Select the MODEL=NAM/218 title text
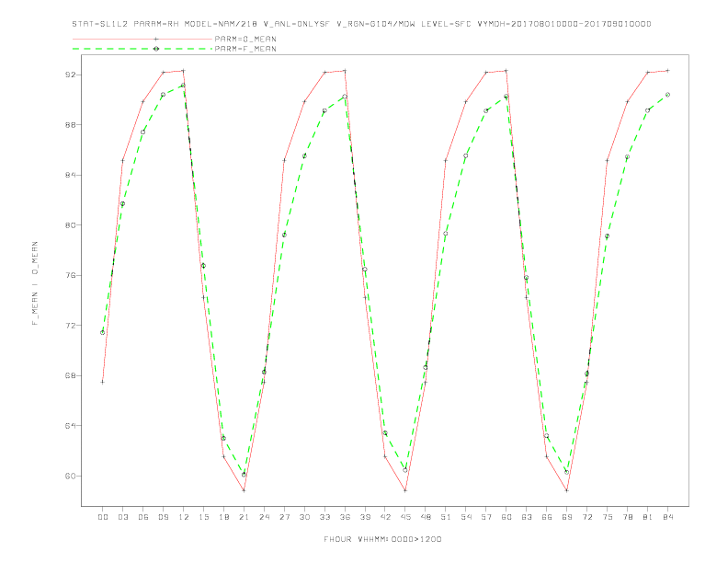 pyautogui.click(x=221, y=24)
